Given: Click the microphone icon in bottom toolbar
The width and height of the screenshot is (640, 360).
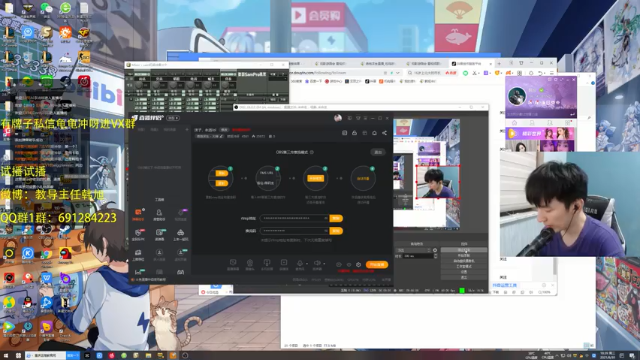Looking at the screenshot, I should [x=300, y=263].
